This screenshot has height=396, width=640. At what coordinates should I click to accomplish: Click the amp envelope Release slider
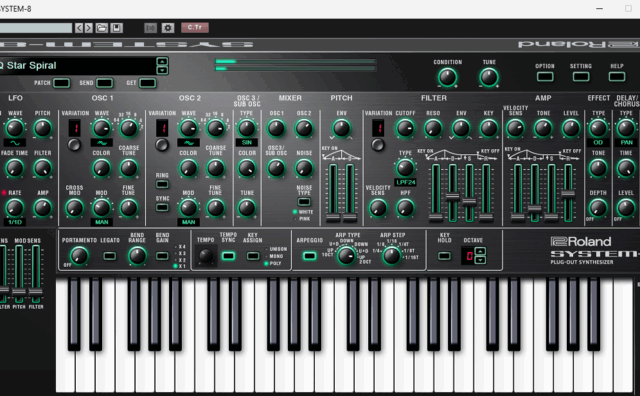point(568,193)
